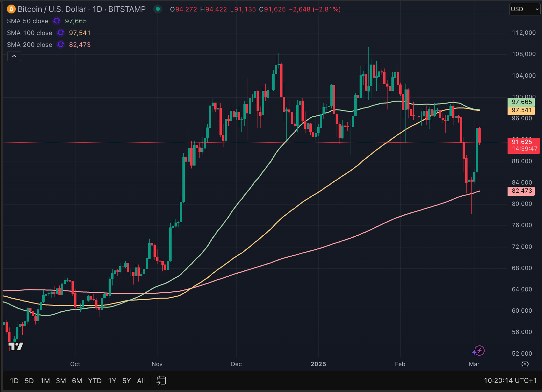Click the green 97,665 price axis tag

point(521,102)
